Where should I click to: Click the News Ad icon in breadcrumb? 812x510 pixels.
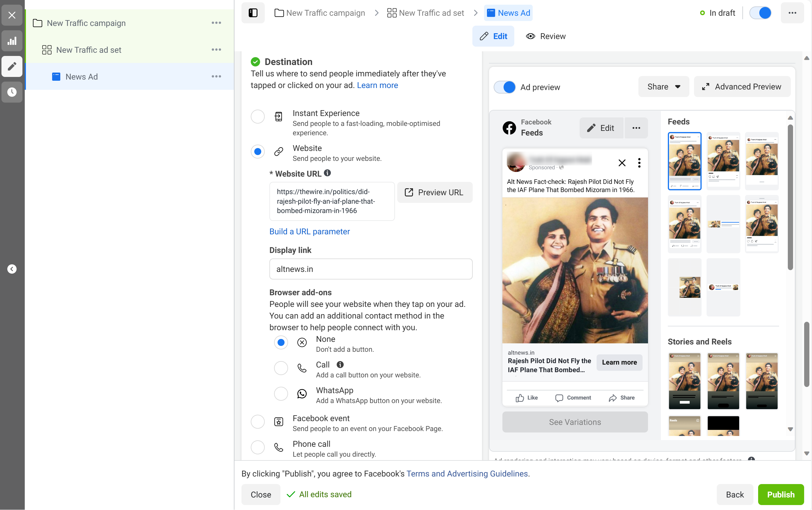point(491,13)
